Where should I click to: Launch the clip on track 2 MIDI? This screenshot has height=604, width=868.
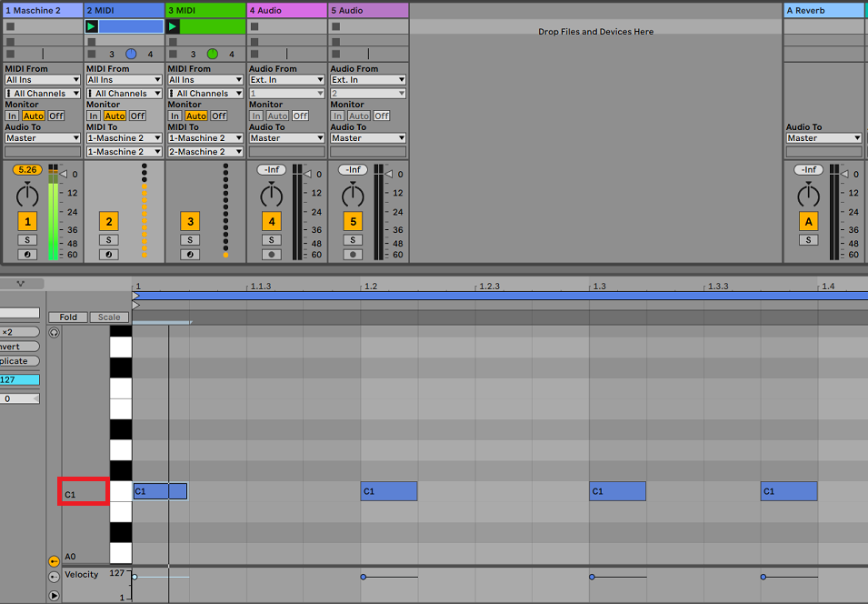click(x=92, y=26)
